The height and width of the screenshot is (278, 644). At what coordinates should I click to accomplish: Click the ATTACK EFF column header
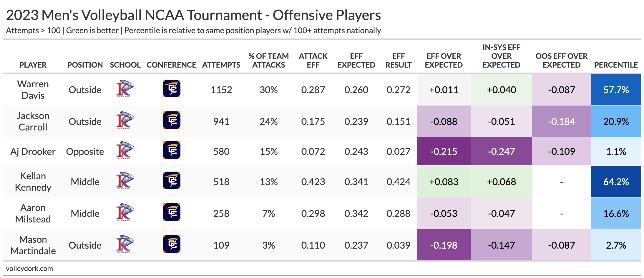click(313, 61)
